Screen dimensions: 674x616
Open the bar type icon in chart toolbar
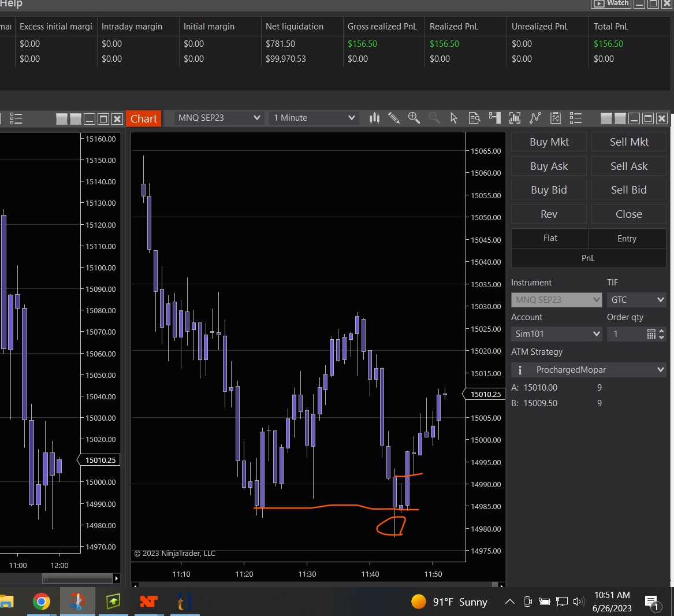[x=374, y=118]
